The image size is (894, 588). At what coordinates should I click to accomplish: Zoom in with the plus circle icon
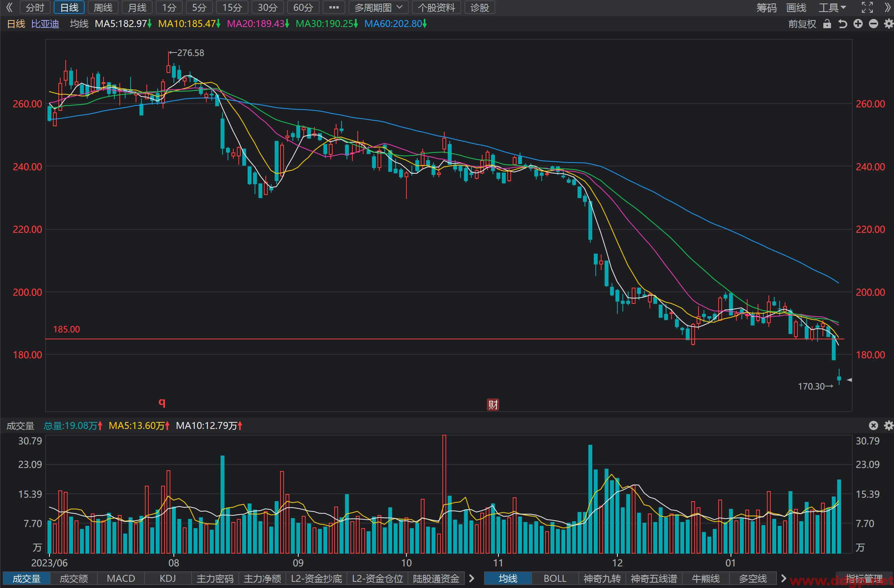(x=858, y=24)
